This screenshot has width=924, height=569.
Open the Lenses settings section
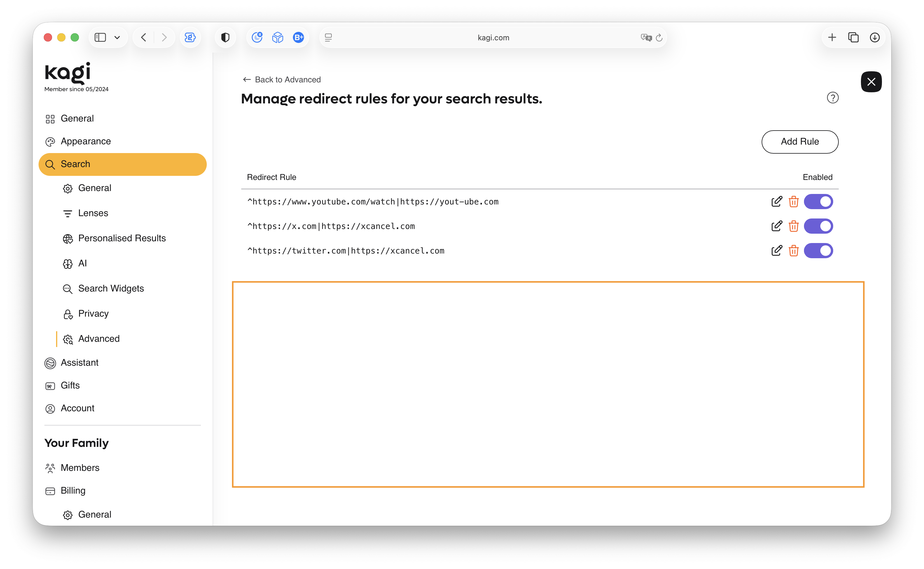tap(93, 213)
